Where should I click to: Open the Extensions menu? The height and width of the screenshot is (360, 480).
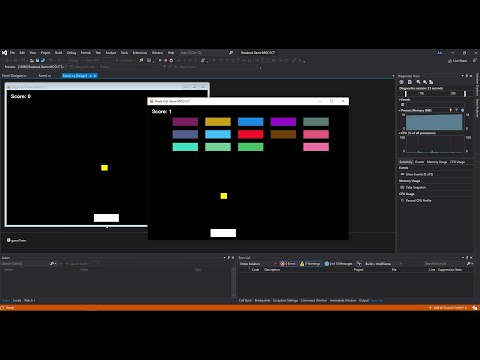140,53
